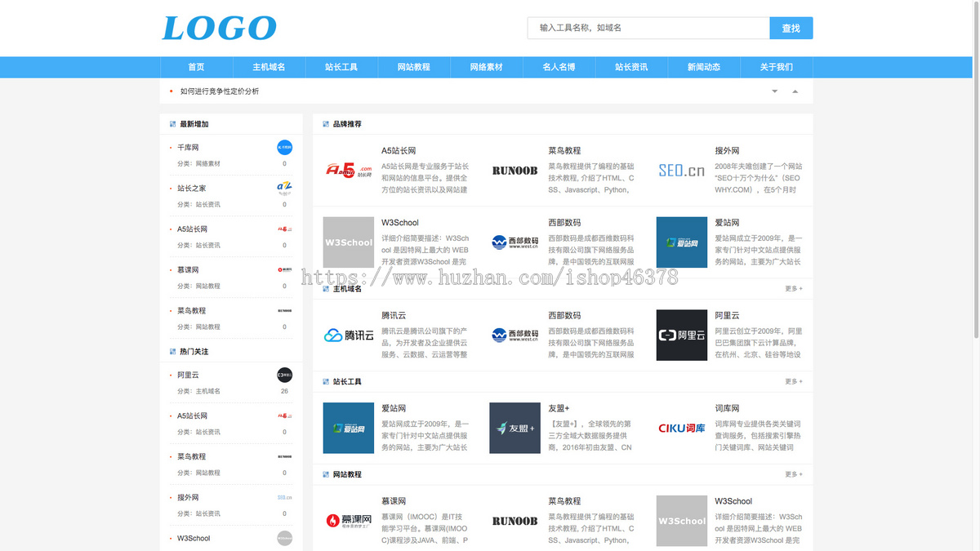Click A5站长网 logo icon under 热门关注

pos(284,416)
